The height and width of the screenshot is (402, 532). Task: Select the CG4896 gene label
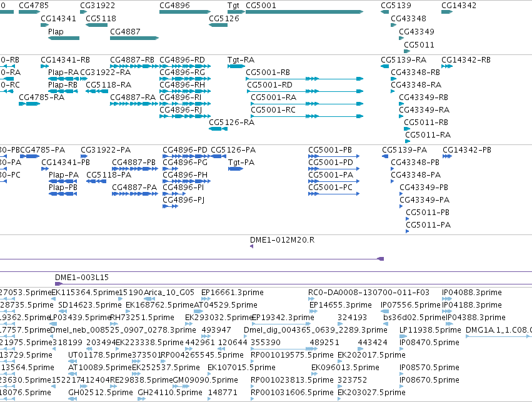point(175,6)
